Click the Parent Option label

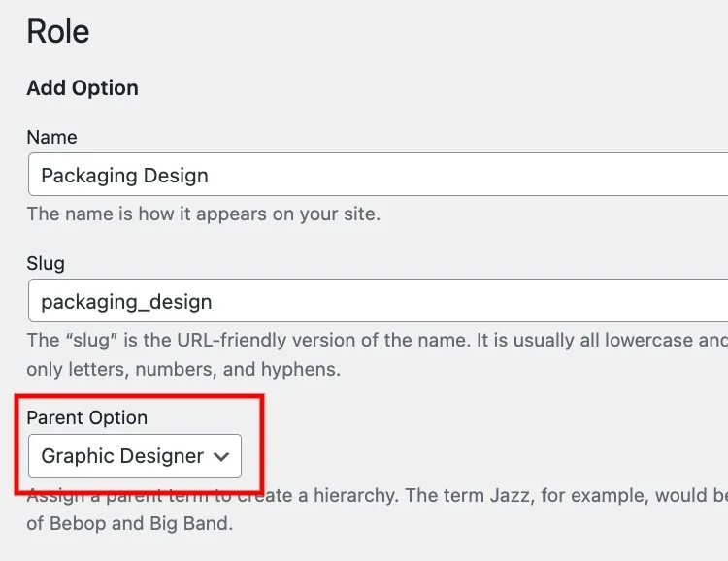tap(86, 417)
